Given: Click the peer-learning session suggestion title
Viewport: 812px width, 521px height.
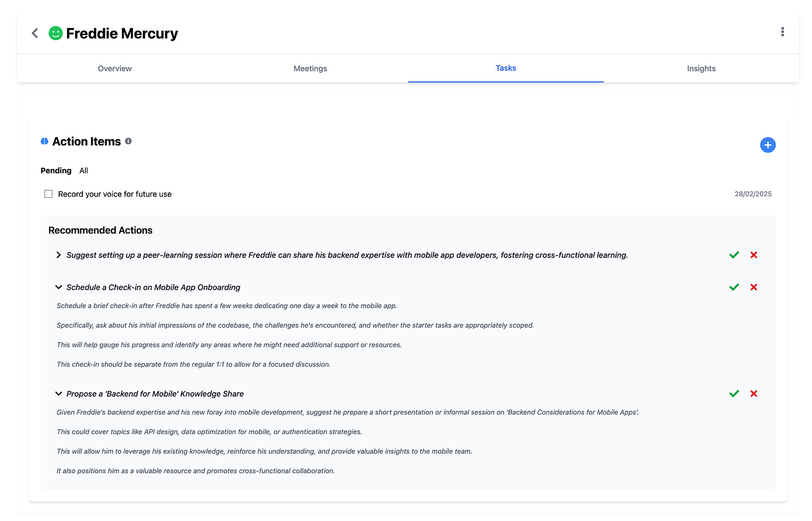Looking at the screenshot, I should tap(347, 255).
